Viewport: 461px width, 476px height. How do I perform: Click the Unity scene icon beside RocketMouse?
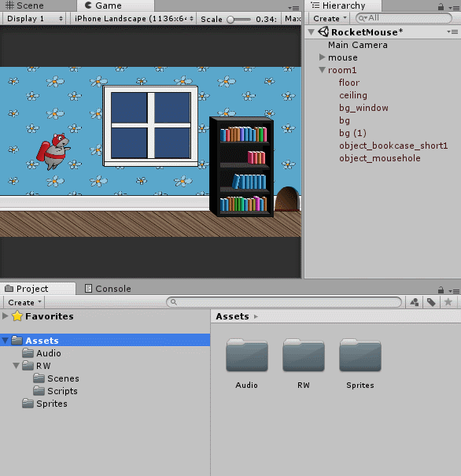pyautogui.click(x=323, y=32)
